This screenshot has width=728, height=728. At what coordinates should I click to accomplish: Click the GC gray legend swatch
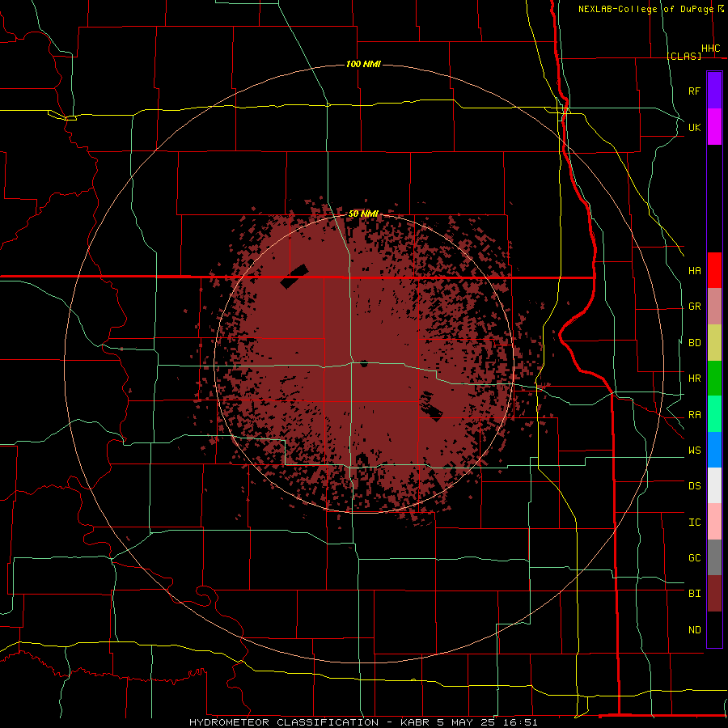(714, 557)
